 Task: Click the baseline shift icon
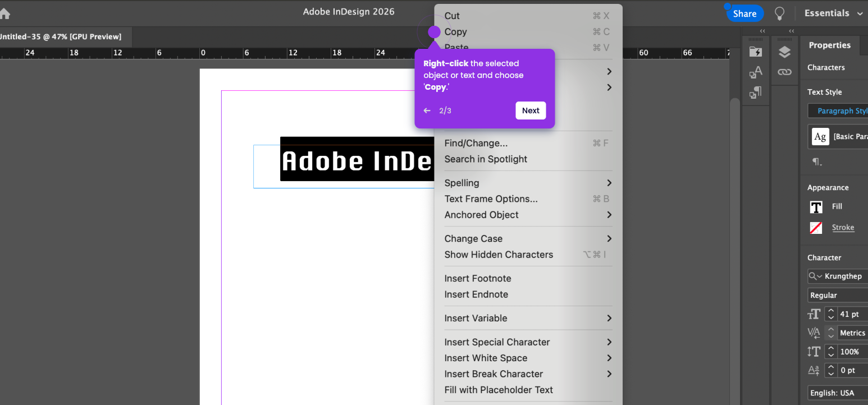click(814, 370)
